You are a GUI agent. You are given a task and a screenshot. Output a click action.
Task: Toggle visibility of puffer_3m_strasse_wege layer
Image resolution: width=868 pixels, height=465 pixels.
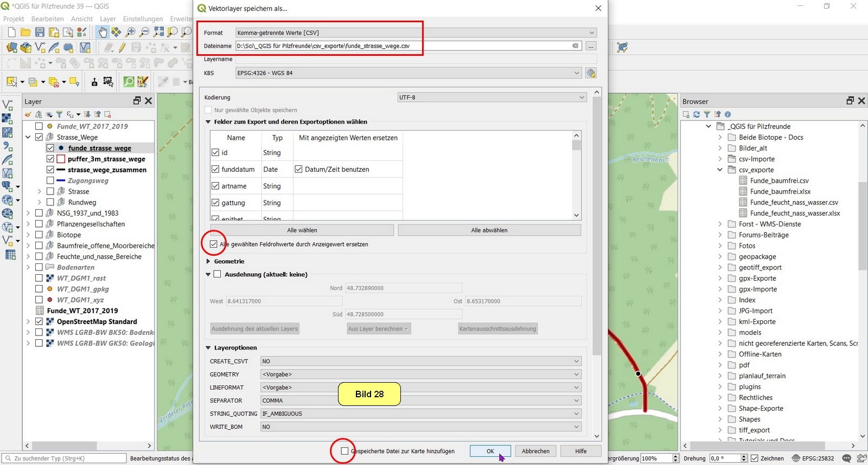50,159
